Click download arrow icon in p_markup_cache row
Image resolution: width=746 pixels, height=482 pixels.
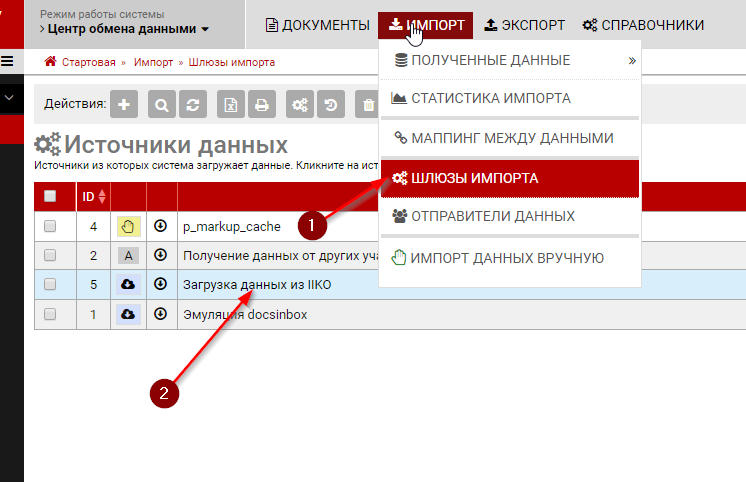tap(161, 227)
